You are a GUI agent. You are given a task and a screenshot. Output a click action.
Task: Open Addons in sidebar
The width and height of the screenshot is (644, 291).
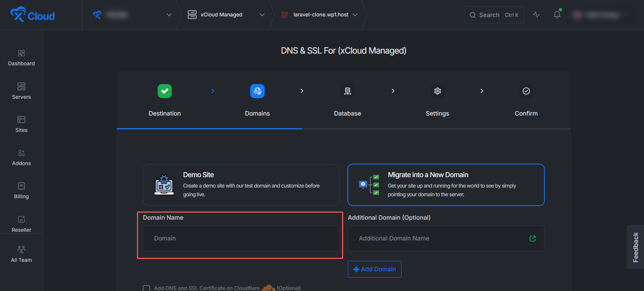click(21, 158)
